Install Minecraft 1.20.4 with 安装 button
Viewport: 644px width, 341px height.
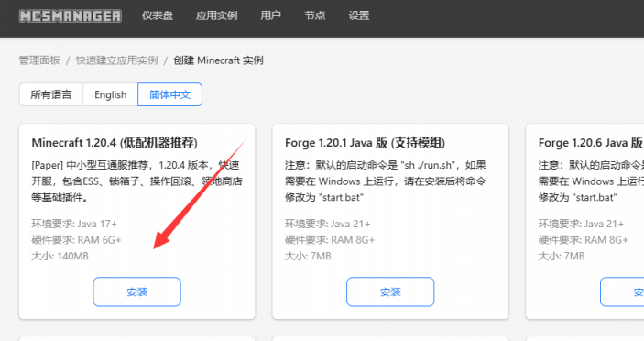point(136,291)
